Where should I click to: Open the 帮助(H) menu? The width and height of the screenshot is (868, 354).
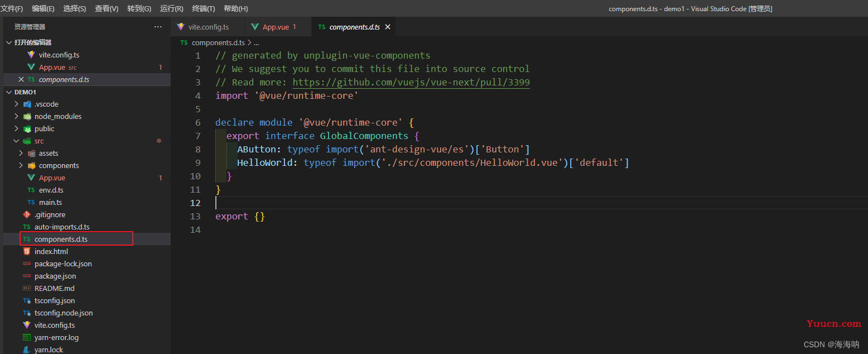point(235,8)
